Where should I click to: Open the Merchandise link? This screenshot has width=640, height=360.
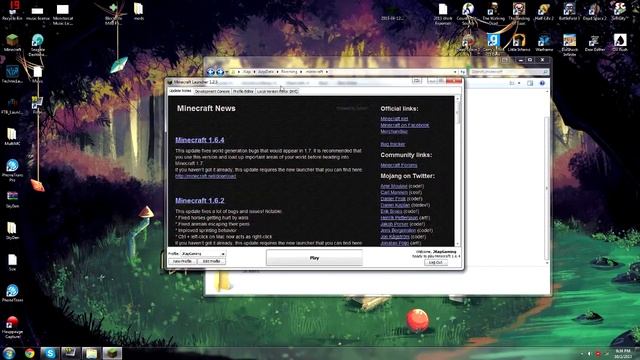(394, 131)
